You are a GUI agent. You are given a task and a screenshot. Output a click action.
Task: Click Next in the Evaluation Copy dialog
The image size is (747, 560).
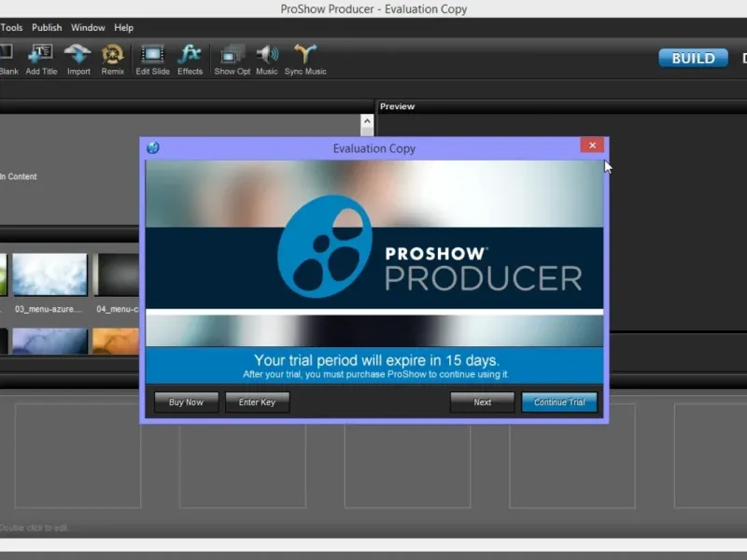(482, 402)
